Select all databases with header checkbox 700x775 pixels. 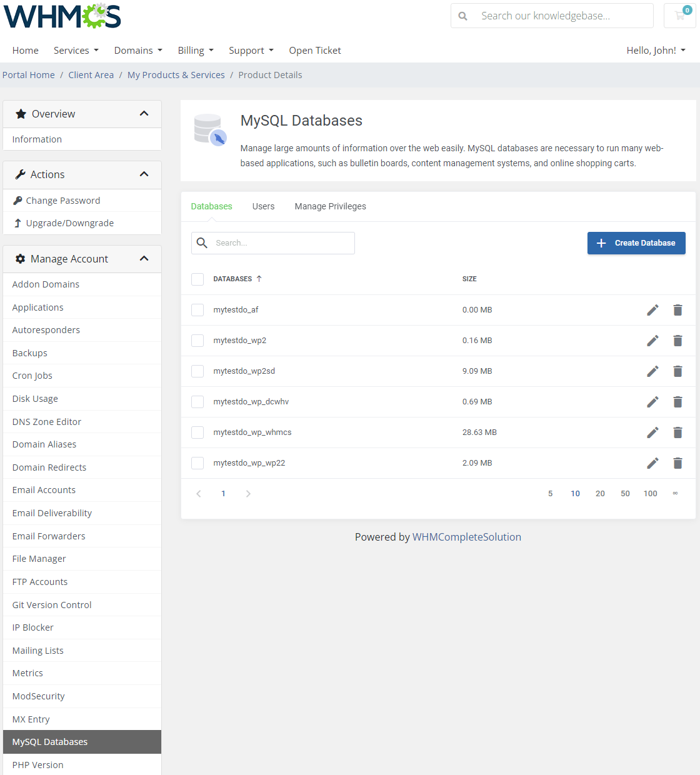point(197,279)
